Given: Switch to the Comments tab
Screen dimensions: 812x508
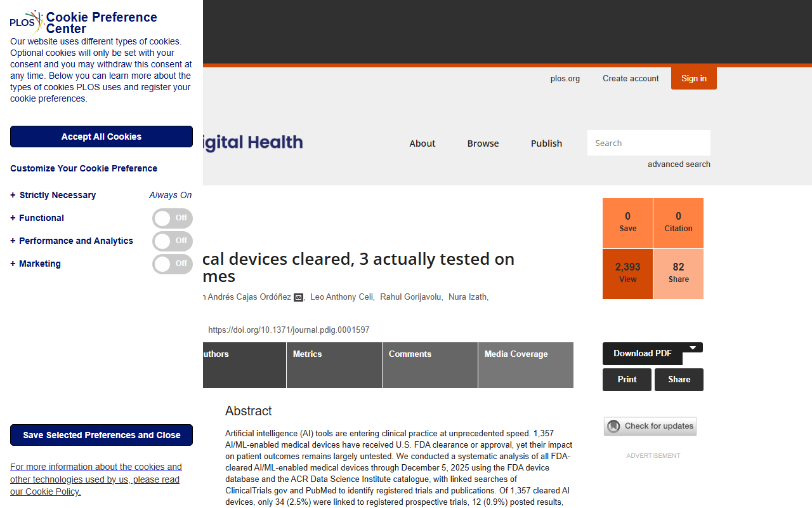Looking at the screenshot, I should pos(430,365).
